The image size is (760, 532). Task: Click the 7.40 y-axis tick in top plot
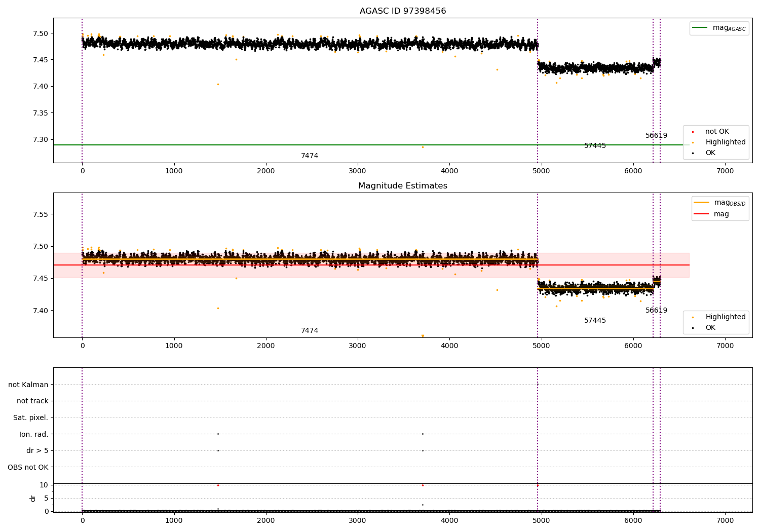click(41, 87)
